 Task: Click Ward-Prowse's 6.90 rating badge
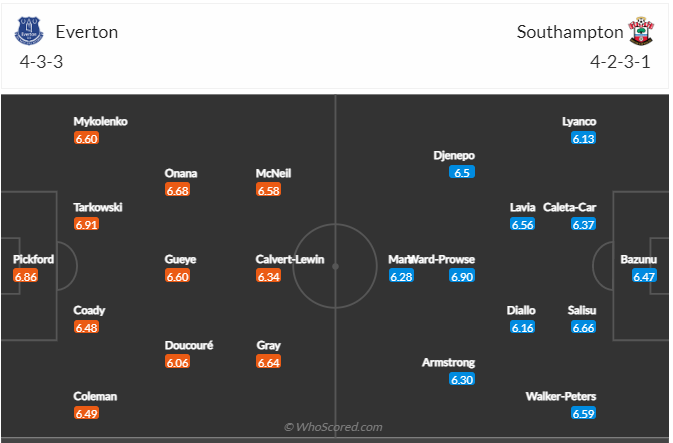pyautogui.click(x=462, y=276)
